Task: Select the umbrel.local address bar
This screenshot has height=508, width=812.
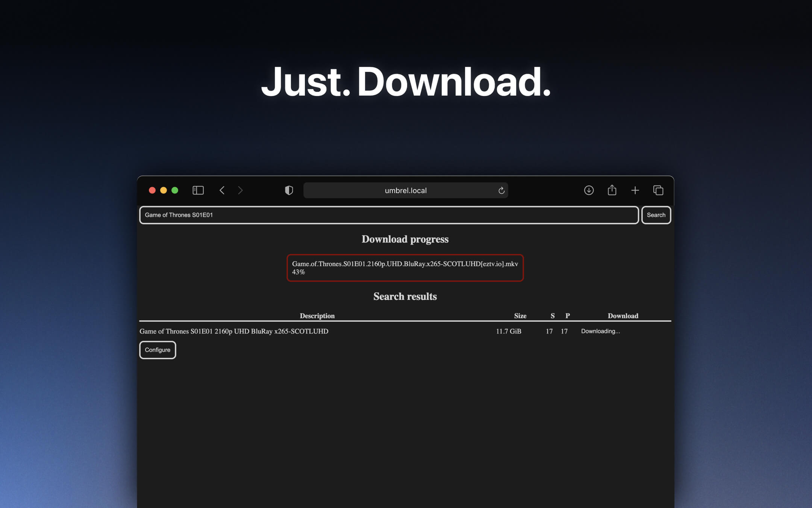Action: click(405, 190)
